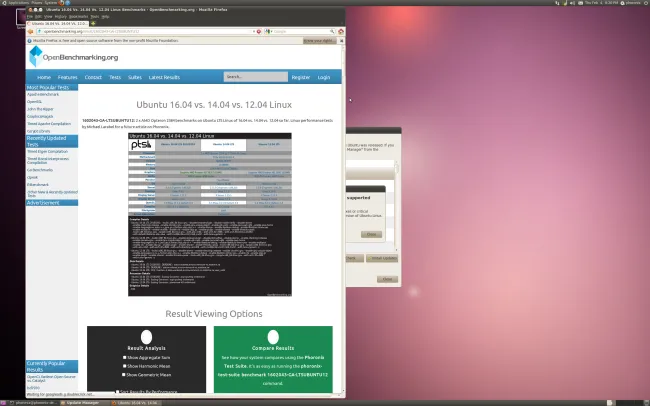
Task: Click the white circle icon above Compare Results
Action: (273, 337)
